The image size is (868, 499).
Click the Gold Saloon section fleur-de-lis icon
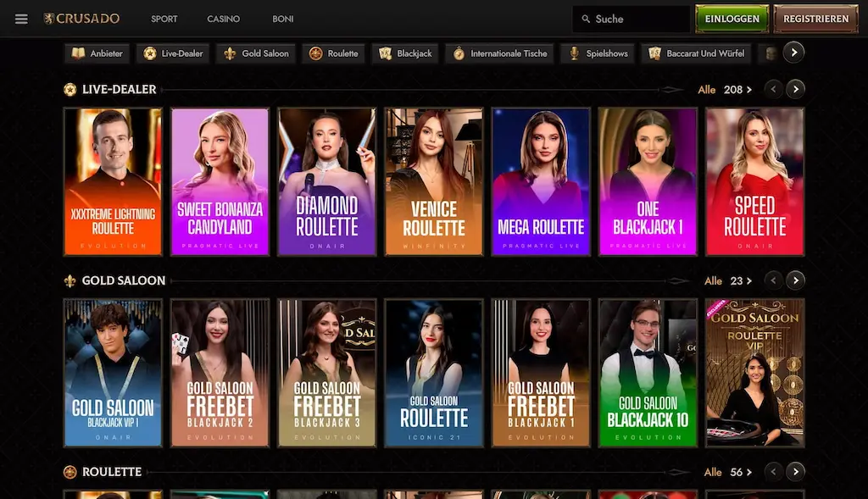(70, 281)
